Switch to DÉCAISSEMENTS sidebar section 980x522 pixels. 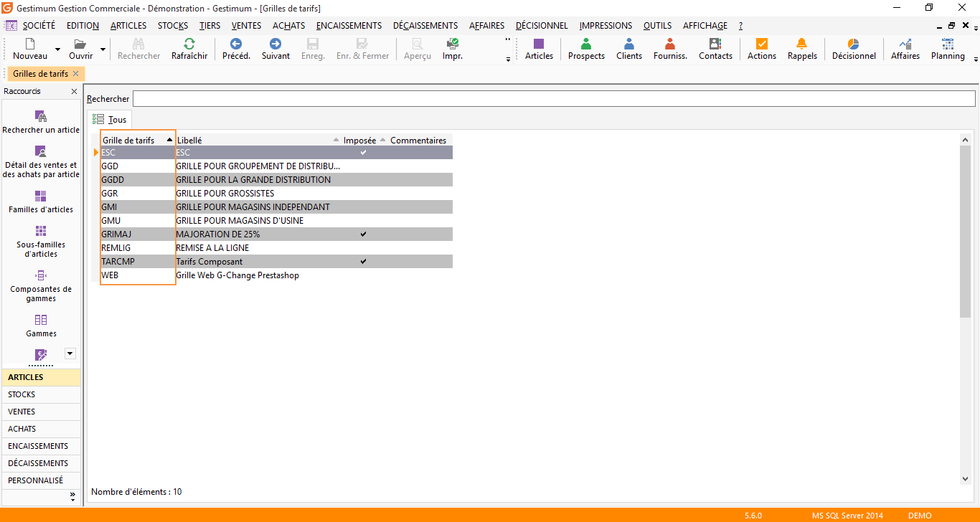[x=41, y=463]
